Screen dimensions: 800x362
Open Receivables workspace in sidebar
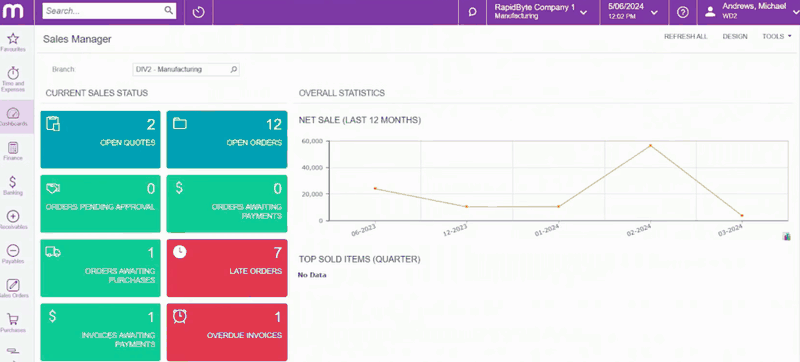pos(13,220)
